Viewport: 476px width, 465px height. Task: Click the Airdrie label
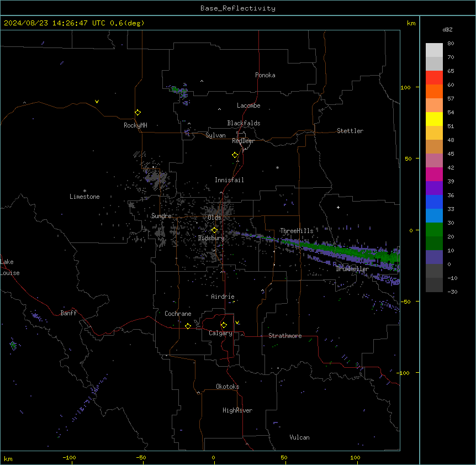[x=223, y=297]
